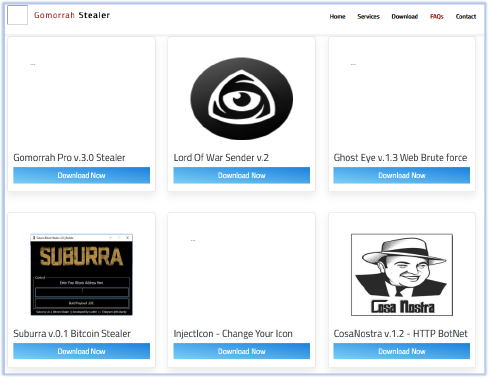Click the black eye logo image
This screenshot has width=489, height=378.
242,99
